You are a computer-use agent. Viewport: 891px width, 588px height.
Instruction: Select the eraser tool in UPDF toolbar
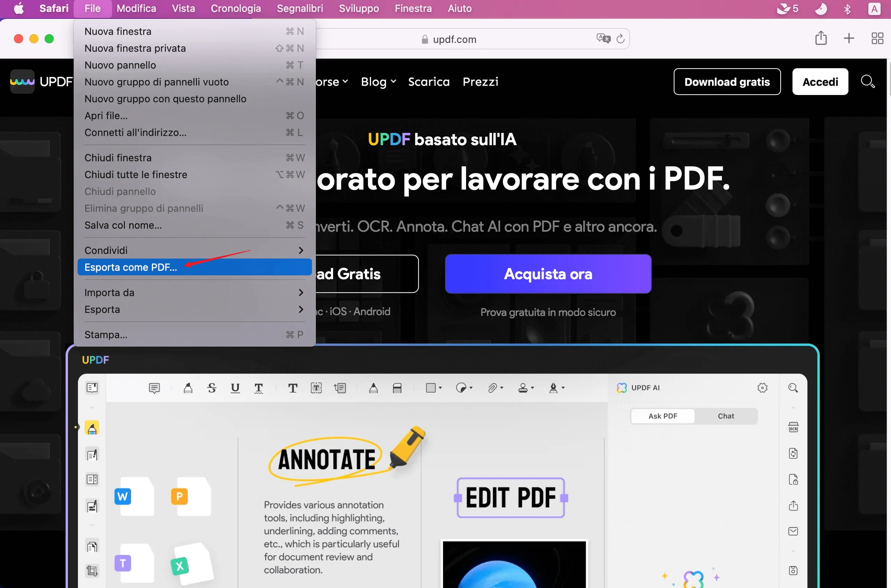[397, 388]
